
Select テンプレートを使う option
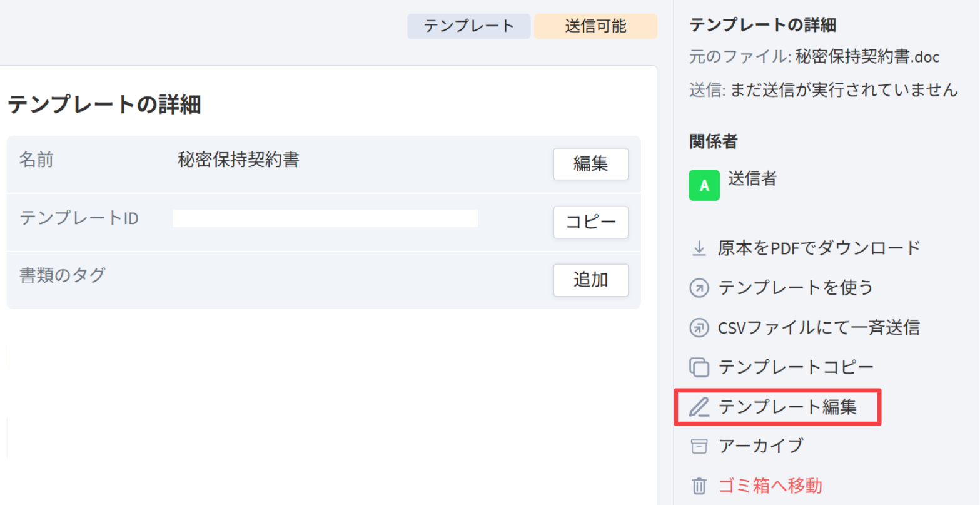pyautogui.click(x=796, y=288)
